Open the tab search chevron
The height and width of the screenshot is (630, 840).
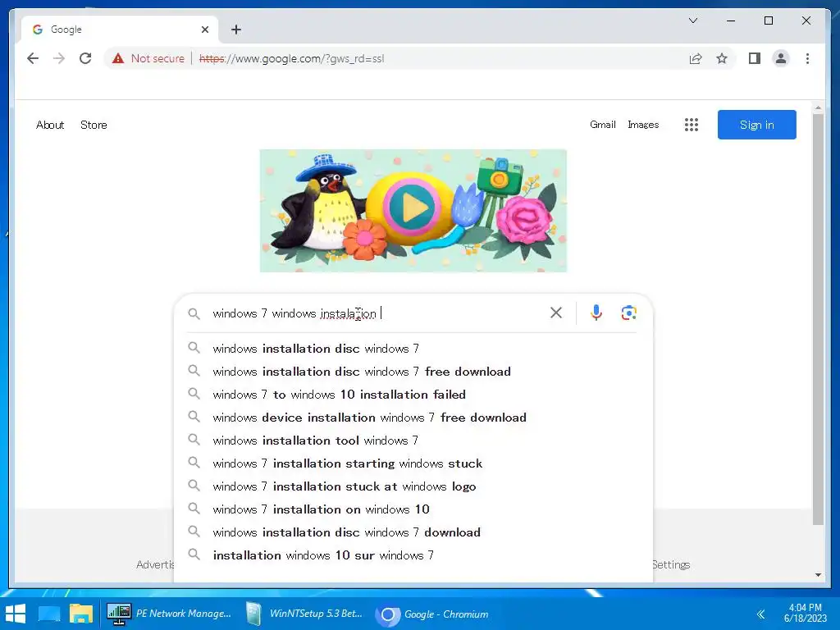coord(692,21)
